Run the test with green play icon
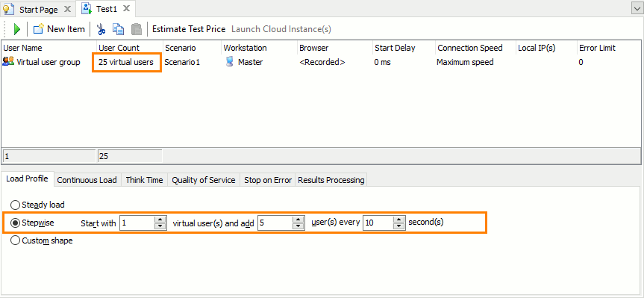Screen dimensions: 644x298 click(x=17, y=29)
